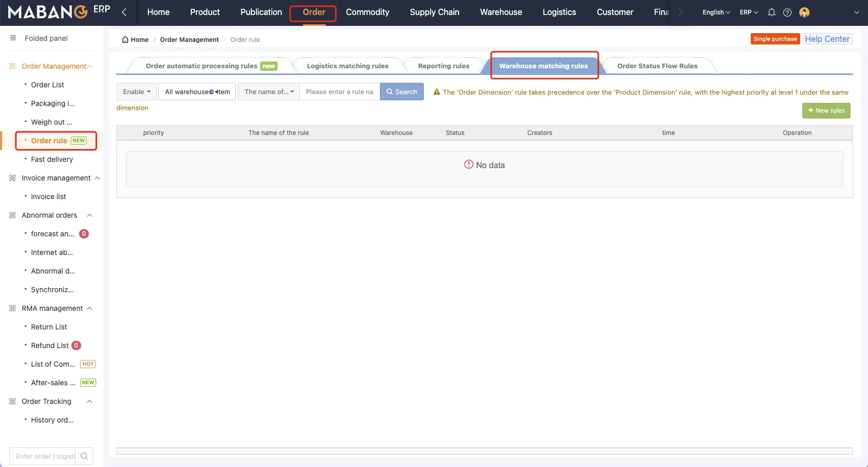This screenshot has width=868, height=467.
Task: Click the Home breadcrumb icon
Action: pyautogui.click(x=125, y=40)
